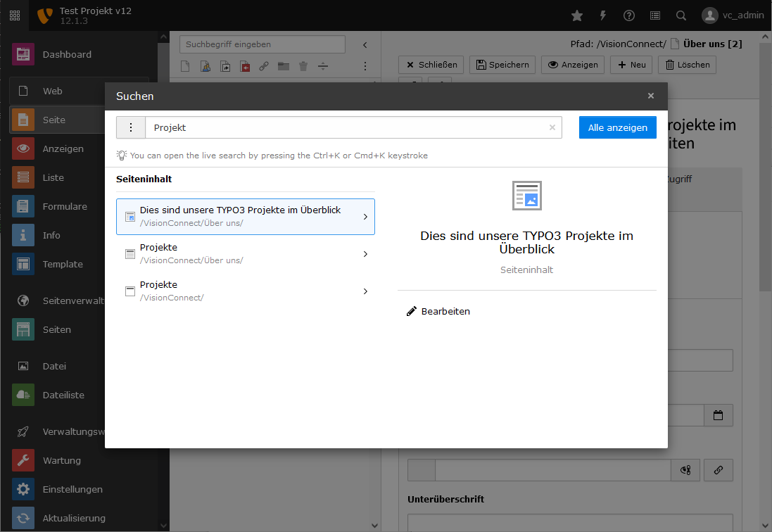This screenshot has width=772, height=532.
Task: Open the flush cache lightning icon
Action: 603,15
